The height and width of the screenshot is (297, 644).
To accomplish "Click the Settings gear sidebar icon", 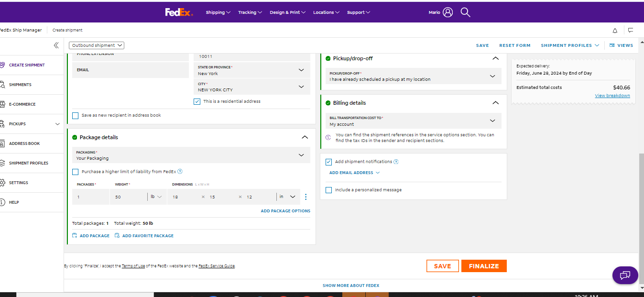I will point(2,183).
